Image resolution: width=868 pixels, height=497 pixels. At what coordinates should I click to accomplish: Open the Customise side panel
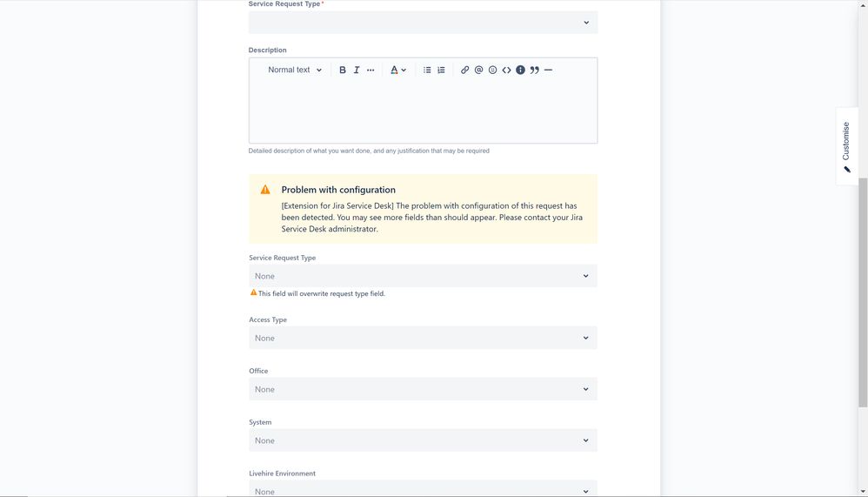click(x=846, y=146)
